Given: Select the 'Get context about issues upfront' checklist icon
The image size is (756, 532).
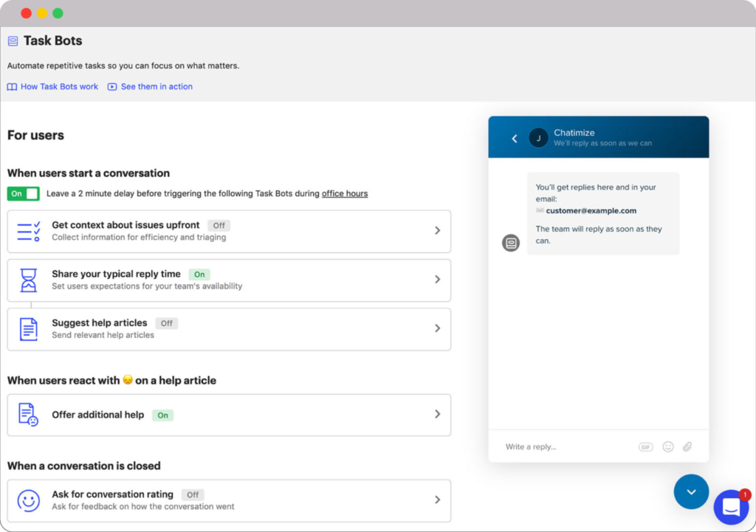Looking at the screenshot, I should point(28,231).
